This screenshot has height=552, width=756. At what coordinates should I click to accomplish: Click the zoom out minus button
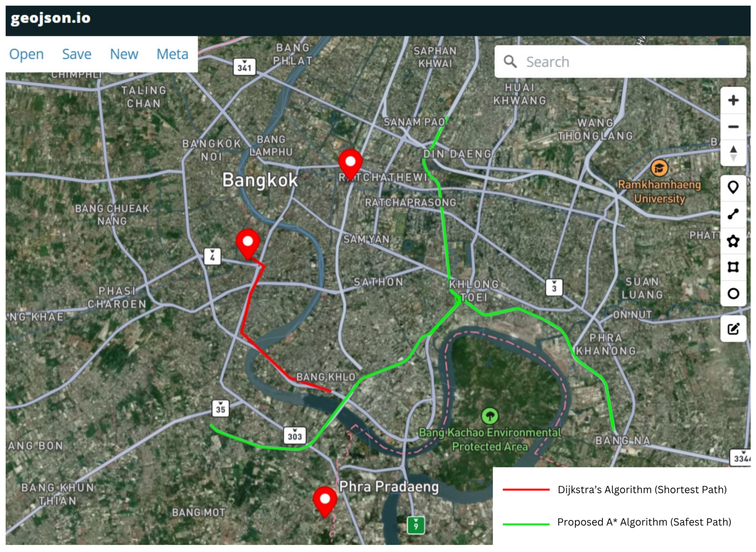[x=733, y=127]
